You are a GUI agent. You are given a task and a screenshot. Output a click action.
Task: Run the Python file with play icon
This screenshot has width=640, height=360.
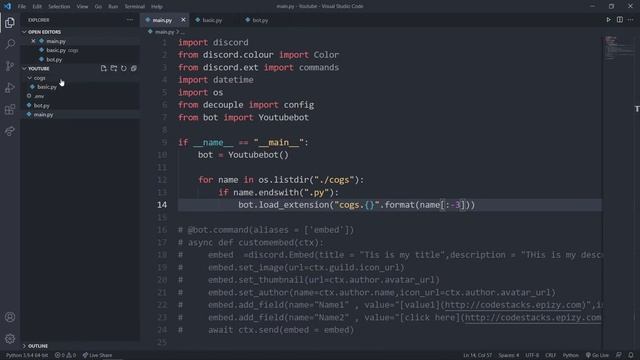pos(608,20)
